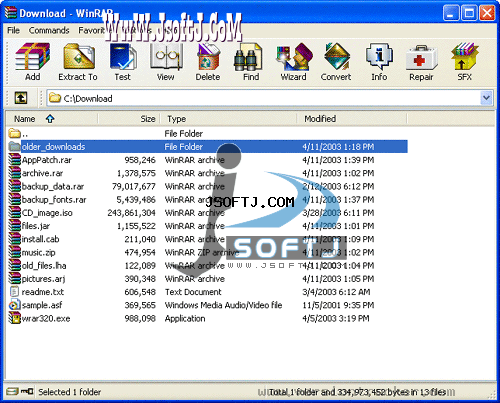Click the sample.asf media icon
500x403 pixels.
coord(14,305)
